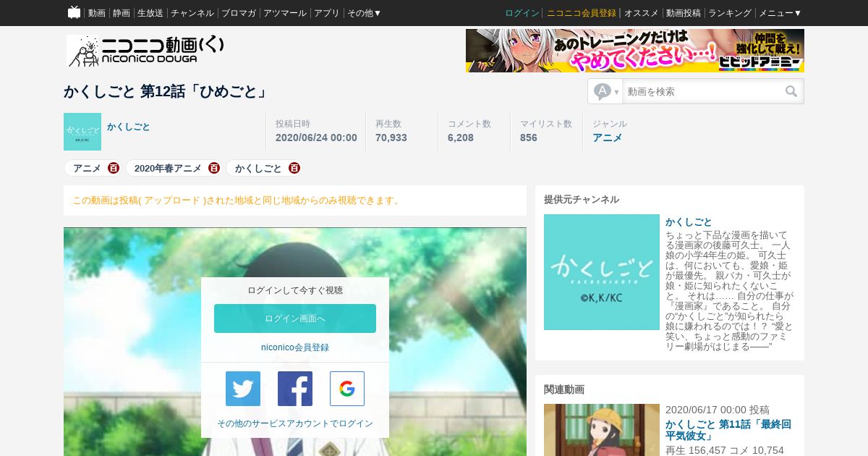This screenshot has width=868, height=456.
Task: Open the チャンネル menu item
Action: click(x=192, y=13)
